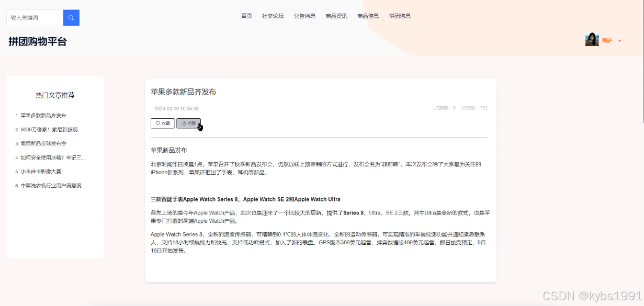This screenshot has height=306, width=644.
Task: Open hot article 苹果多款新品齐发布
Action: point(43,116)
